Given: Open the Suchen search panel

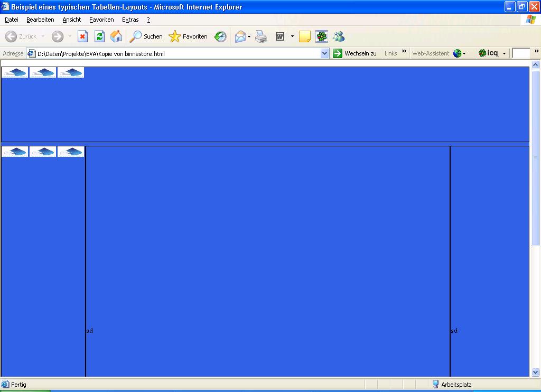Looking at the screenshot, I should click(x=146, y=36).
